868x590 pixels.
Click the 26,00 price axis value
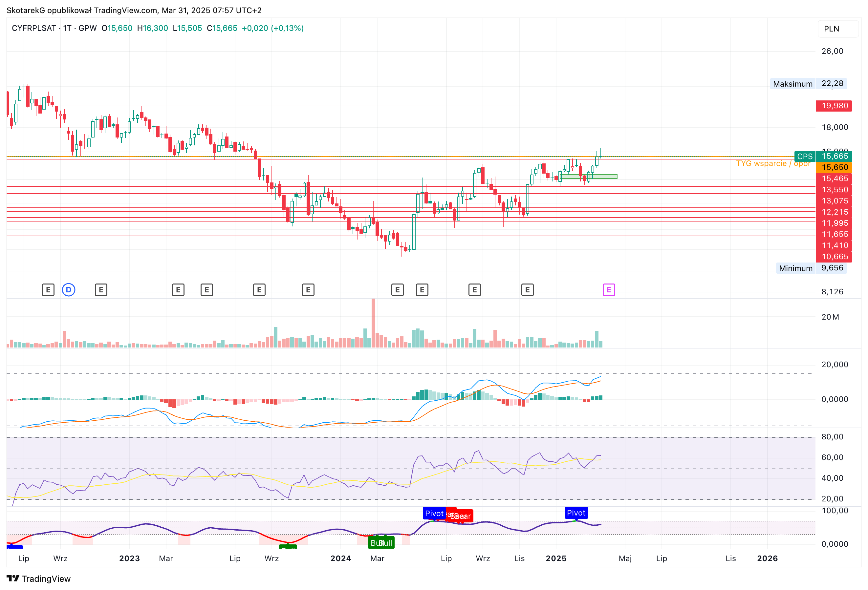click(832, 51)
